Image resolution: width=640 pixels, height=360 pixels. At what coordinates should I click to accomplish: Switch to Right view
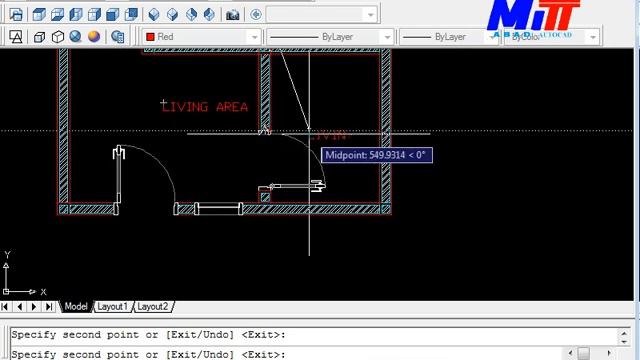click(94, 15)
